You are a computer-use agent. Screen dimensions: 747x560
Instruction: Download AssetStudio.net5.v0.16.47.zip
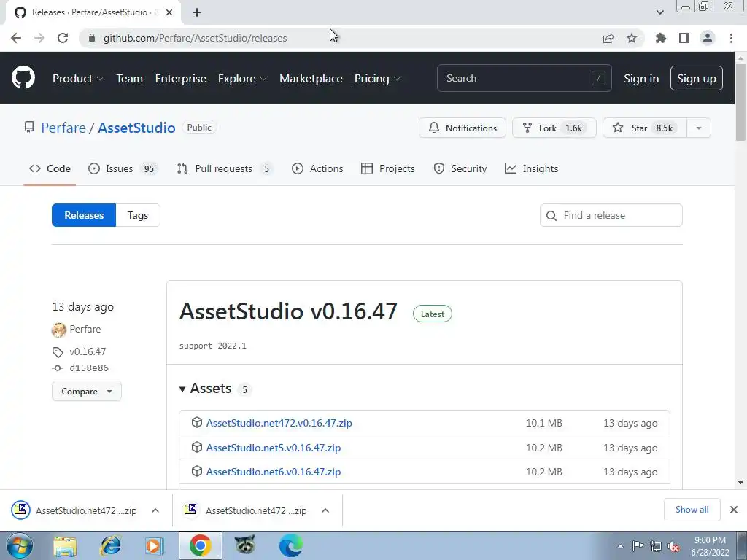tap(274, 448)
